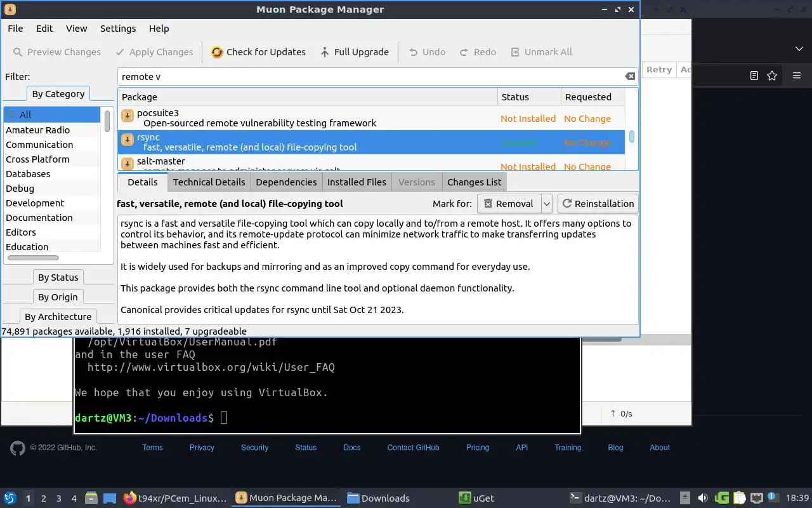Click the network tray icon
The width and height of the screenshot is (812, 508).
756,498
